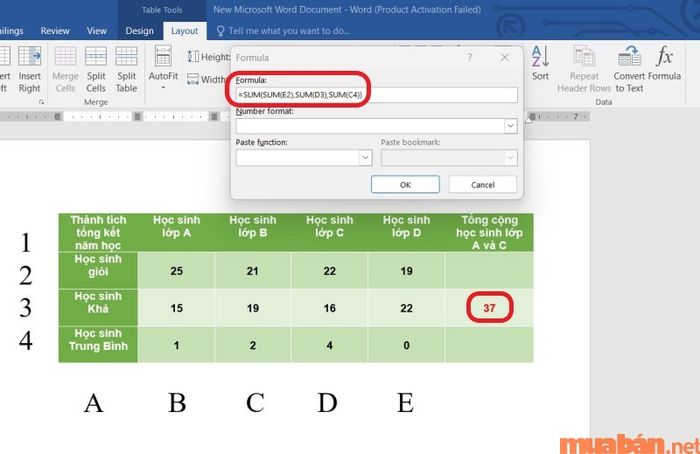Viewport: 700px width, 454px height.
Task: Click the Trung Bình cell with 4
Action: pos(329,345)
